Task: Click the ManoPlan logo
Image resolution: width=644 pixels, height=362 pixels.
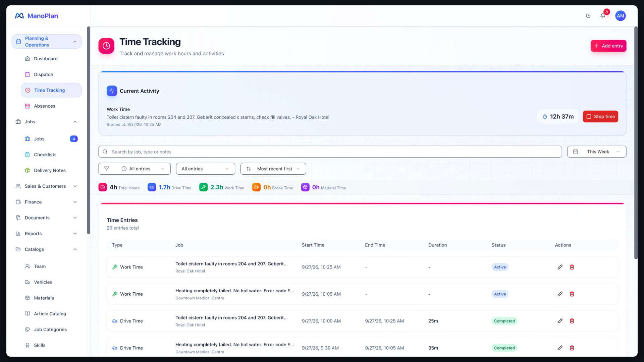Action: 36,16
